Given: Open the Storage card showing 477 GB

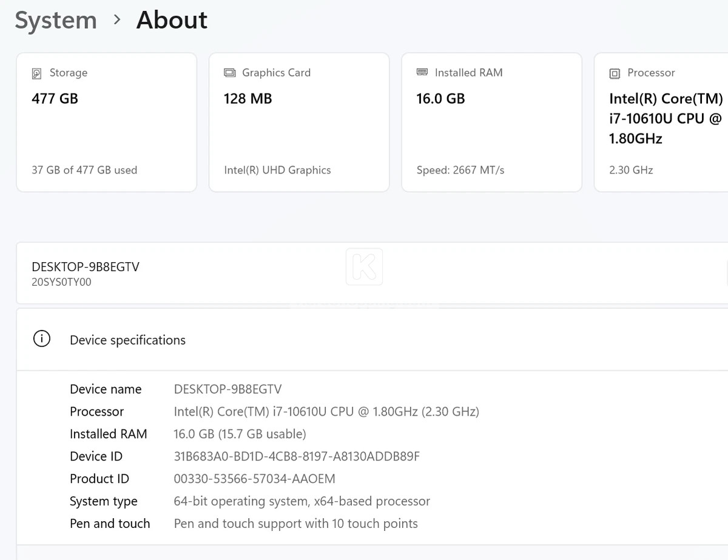Looking at the screenshot, I should click(107, 123).
